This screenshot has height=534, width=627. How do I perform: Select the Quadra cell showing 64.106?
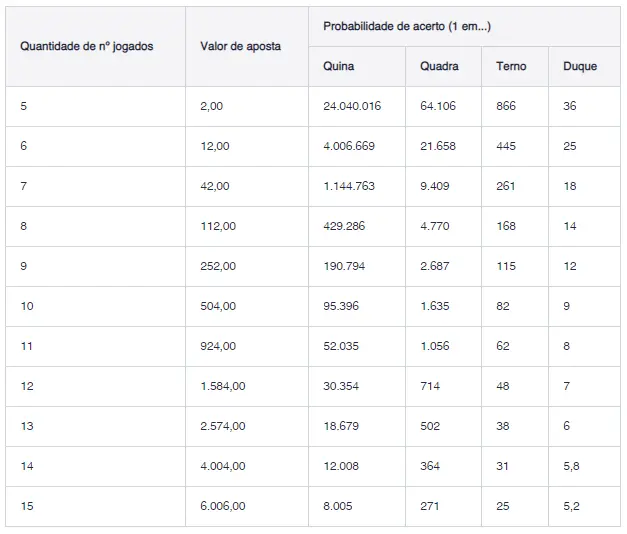(438, 106)
